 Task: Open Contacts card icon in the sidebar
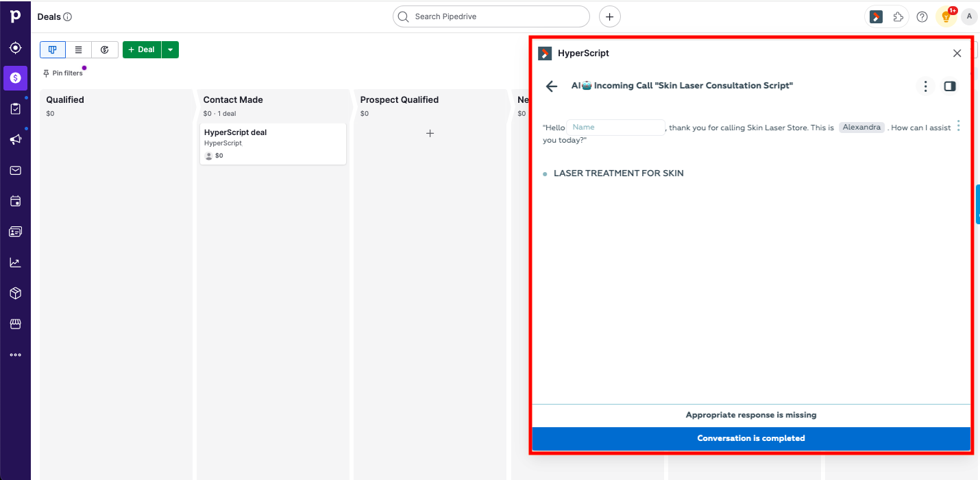click(x=15, y=232)
